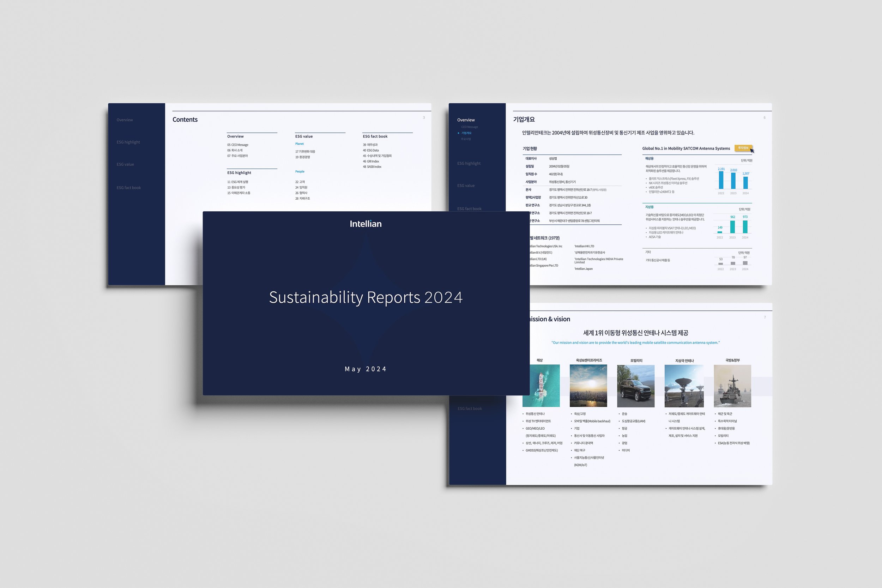Click the 973 teal bar for 2024
The image size is (882, 588).
(745, 227)
